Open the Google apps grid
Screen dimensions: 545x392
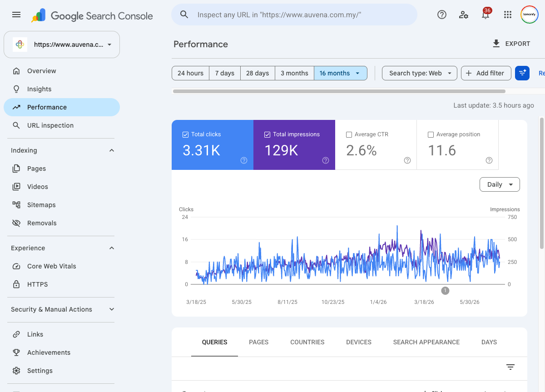point(508,15)
